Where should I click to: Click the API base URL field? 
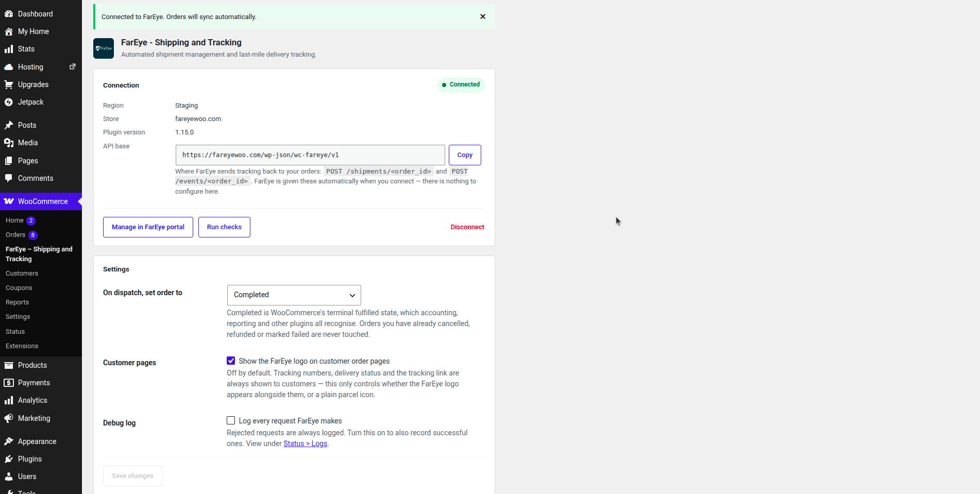(x=310, y=155)
